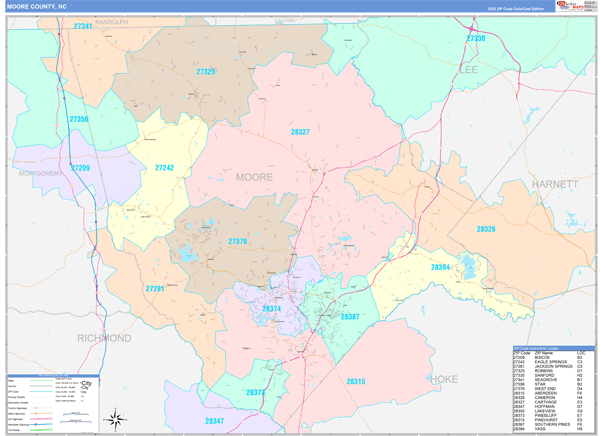Select ZIP code label 27325
Image resolution: width=600 pixels, height=436 pixels.
tap(206, 72)
